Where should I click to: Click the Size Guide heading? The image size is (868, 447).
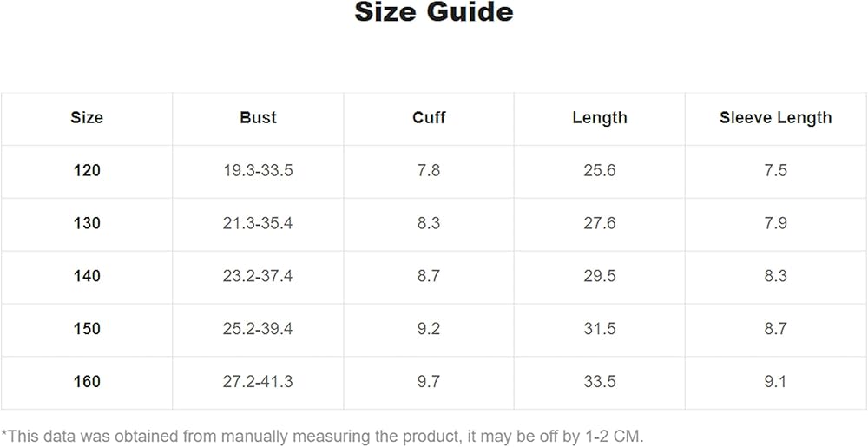pyautogui.click(x=434, y=13)
